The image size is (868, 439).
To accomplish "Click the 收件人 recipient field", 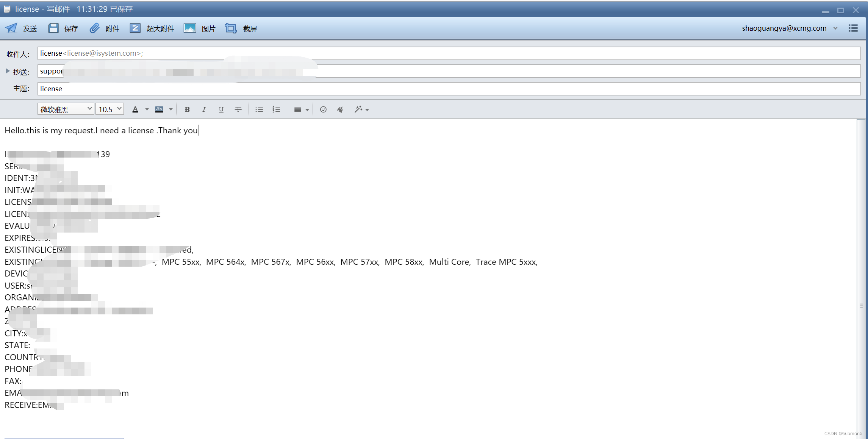I will (449, 53).
